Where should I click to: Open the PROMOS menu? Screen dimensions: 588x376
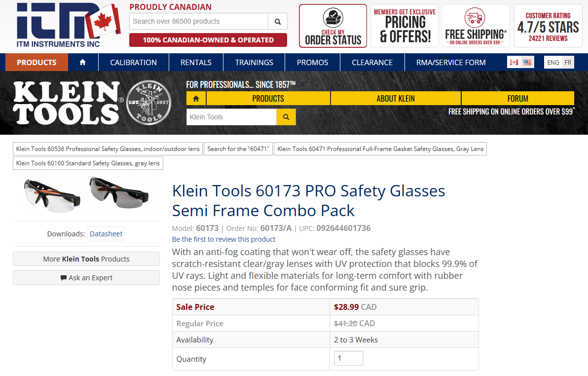(x=312, y=62)
